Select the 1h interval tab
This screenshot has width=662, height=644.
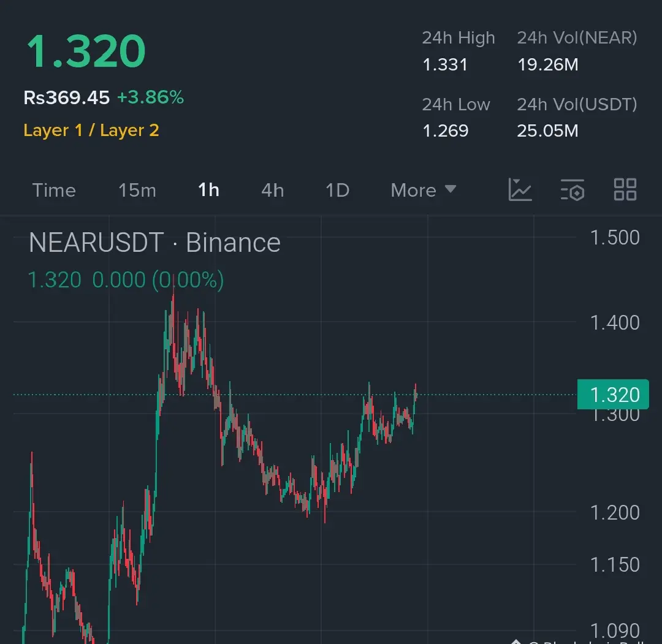208,190
